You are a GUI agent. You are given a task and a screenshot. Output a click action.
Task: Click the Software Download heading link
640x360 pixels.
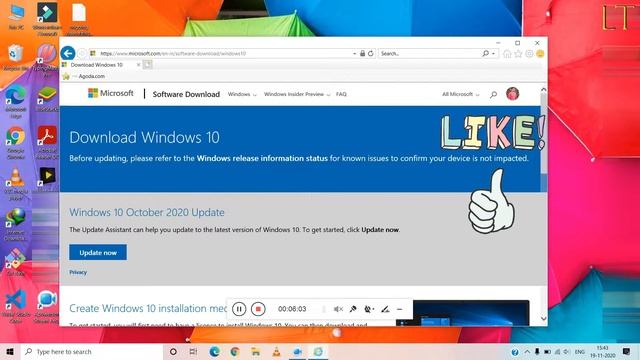tap(186, 94)
